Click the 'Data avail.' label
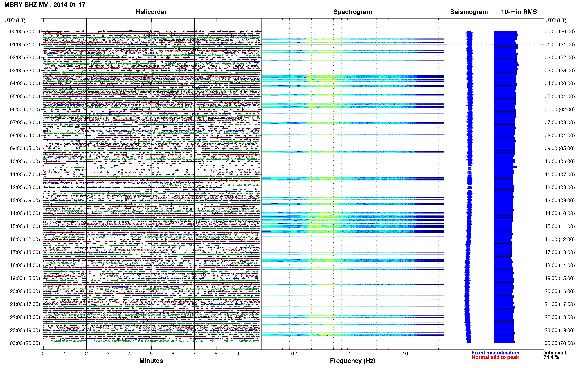The height and width of the screenshot is (368, 588). pyautogui.click(x=555, y=353)
